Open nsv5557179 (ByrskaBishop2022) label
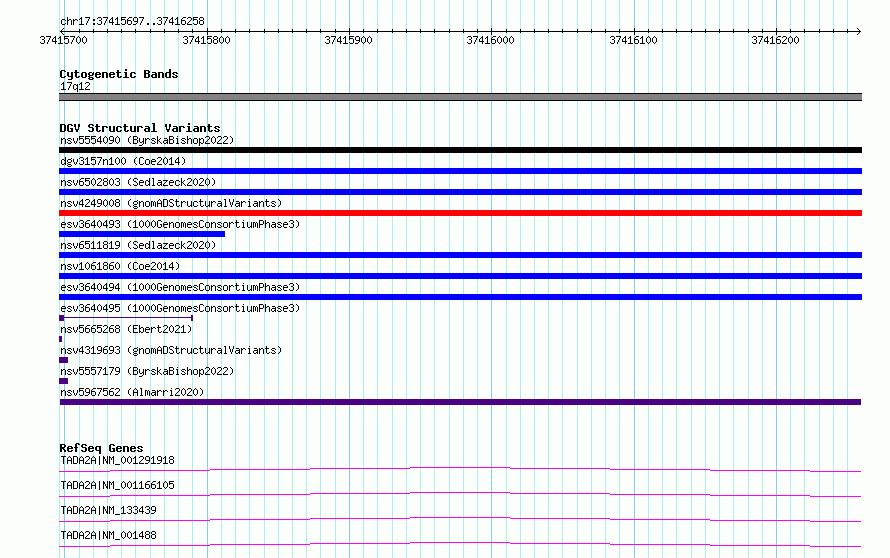 point(147,371)
